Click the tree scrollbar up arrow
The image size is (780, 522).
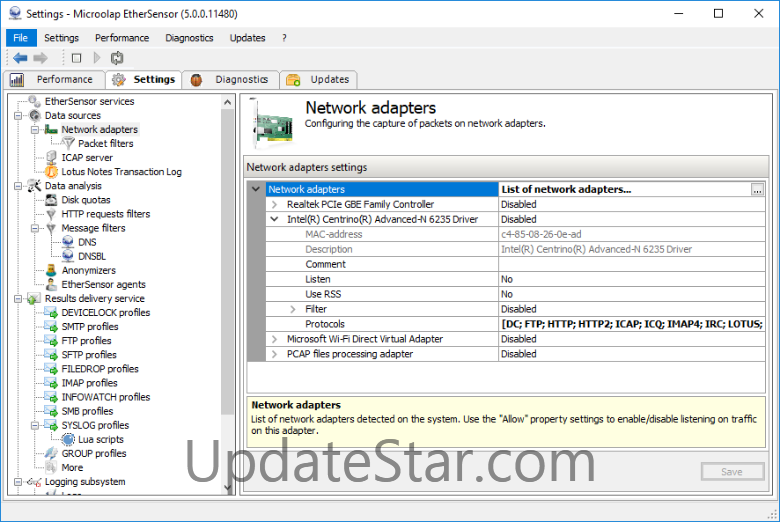click(x=228, y=102)
